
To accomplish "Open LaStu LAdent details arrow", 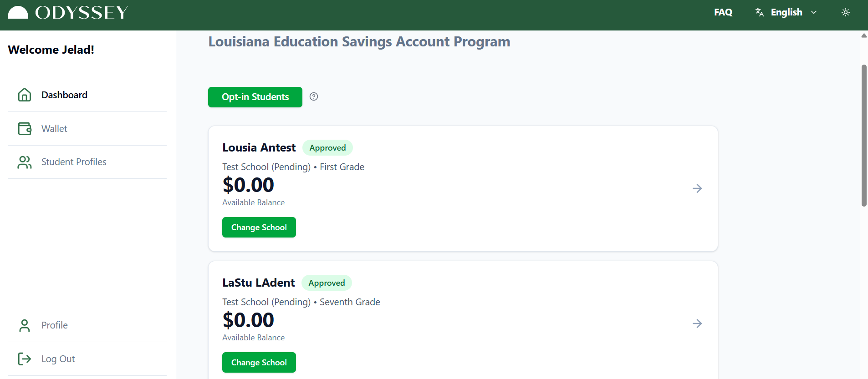I will (697, 323).
